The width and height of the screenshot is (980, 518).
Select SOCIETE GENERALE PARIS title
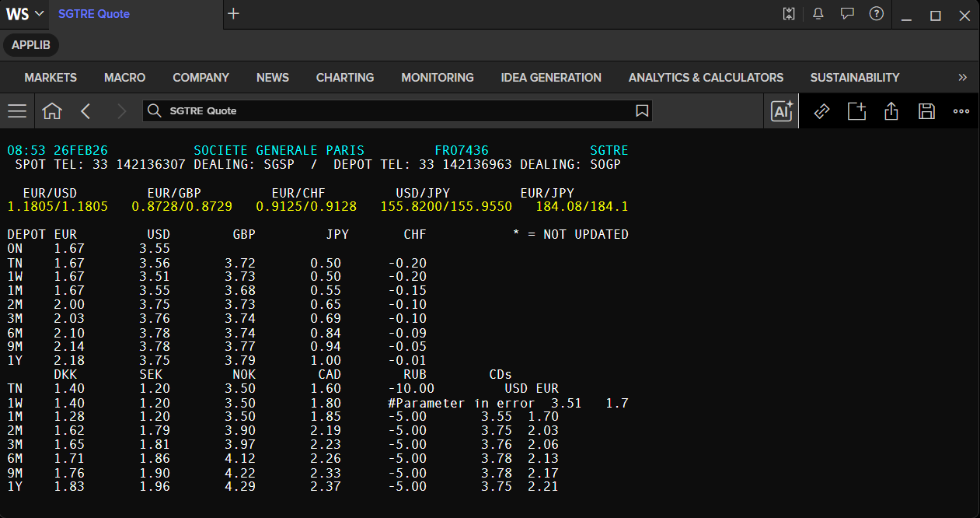279,150
